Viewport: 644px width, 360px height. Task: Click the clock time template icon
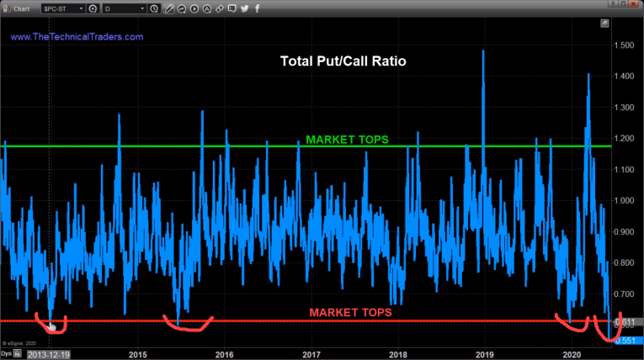point(154,8)
